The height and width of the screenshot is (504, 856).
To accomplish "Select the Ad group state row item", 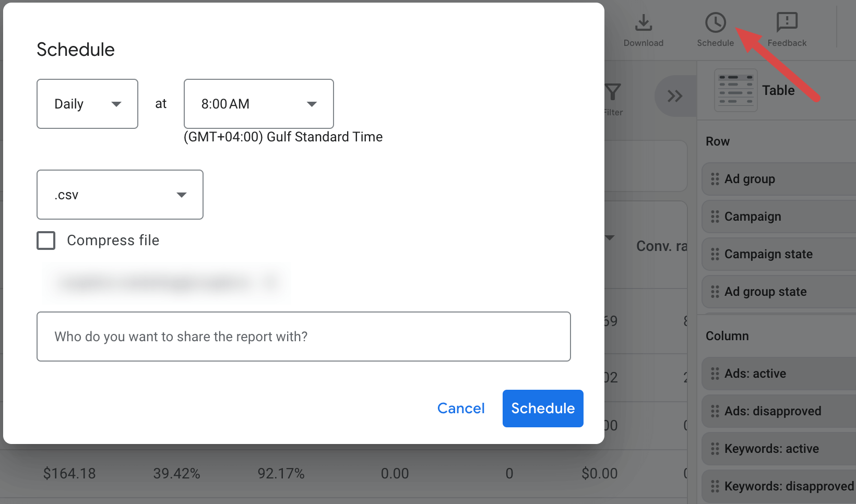I will pyautogui.click(x=779, y=292).
